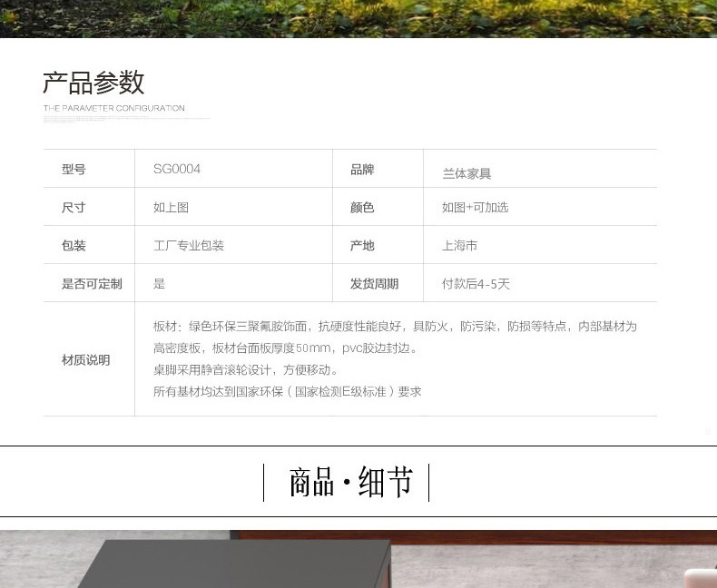Screen dimensions: 717x588
Task: Select the brand name 兰体家具
Action: (467, 173)
